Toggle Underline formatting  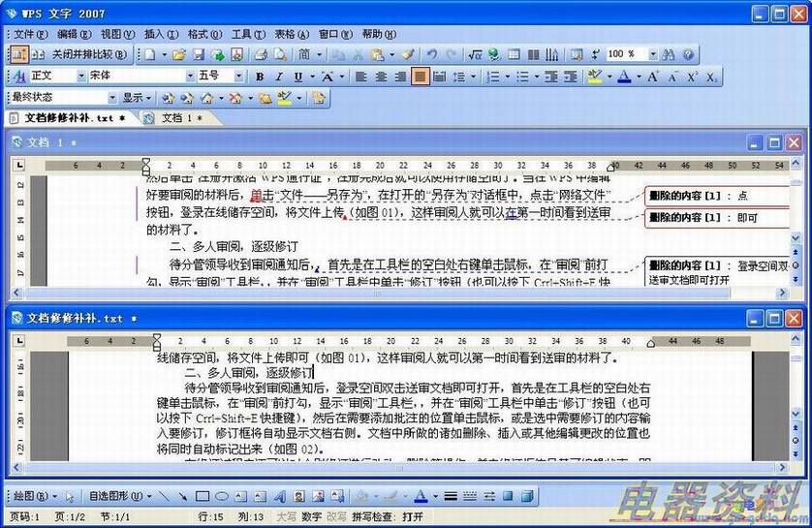(298, 77)
